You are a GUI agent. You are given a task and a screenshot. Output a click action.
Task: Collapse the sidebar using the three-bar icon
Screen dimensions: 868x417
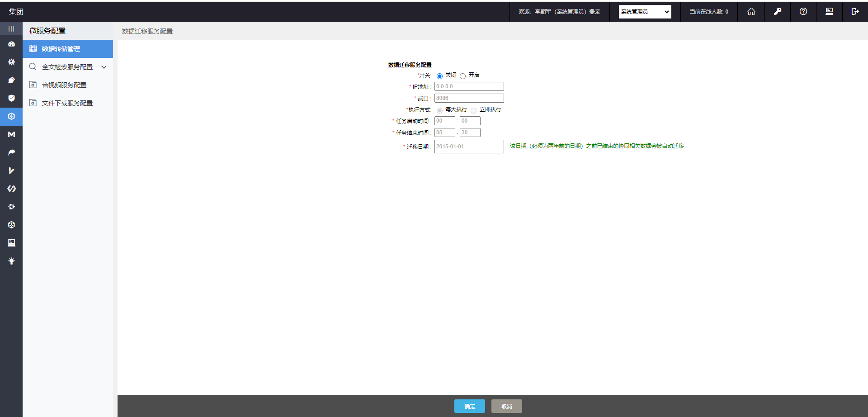[x=11, y=28]
